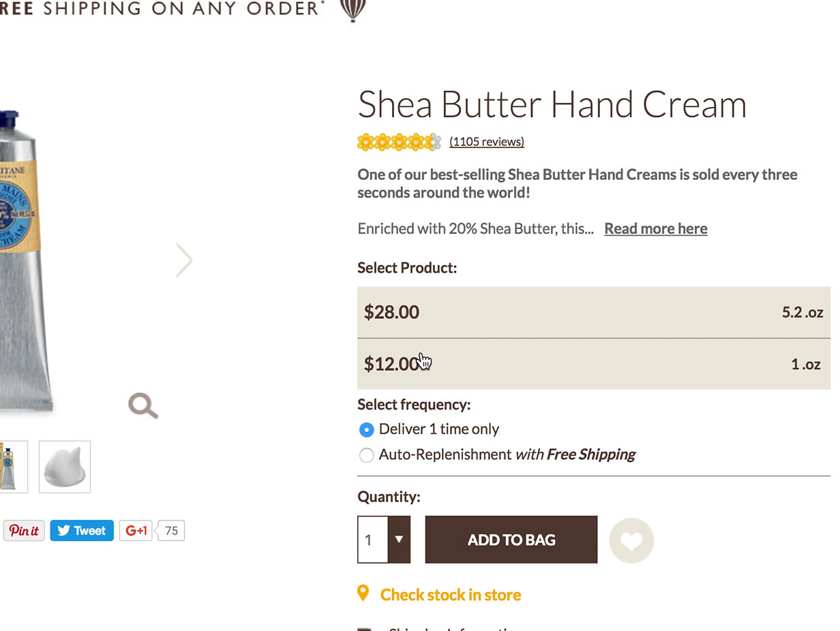Choose Auto-Replenishment with Free Shipping

click(367, 455)
